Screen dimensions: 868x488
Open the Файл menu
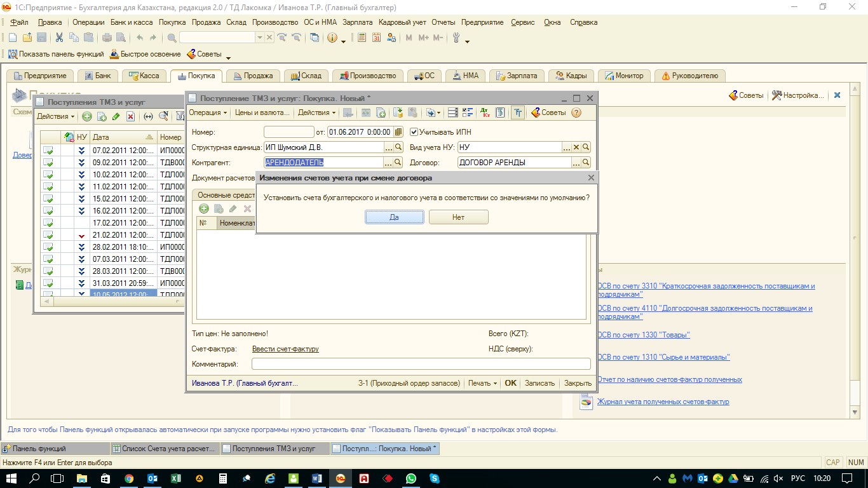pos(19,22)
